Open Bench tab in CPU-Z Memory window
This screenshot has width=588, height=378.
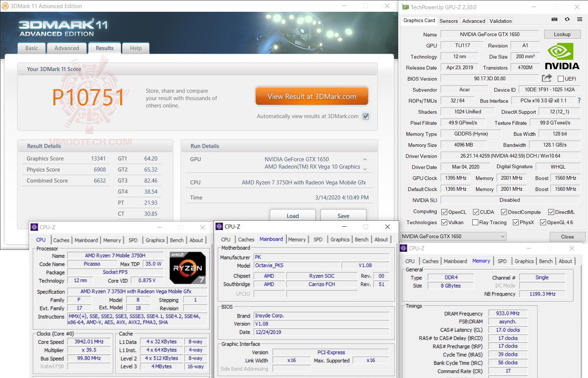[546, 261]
